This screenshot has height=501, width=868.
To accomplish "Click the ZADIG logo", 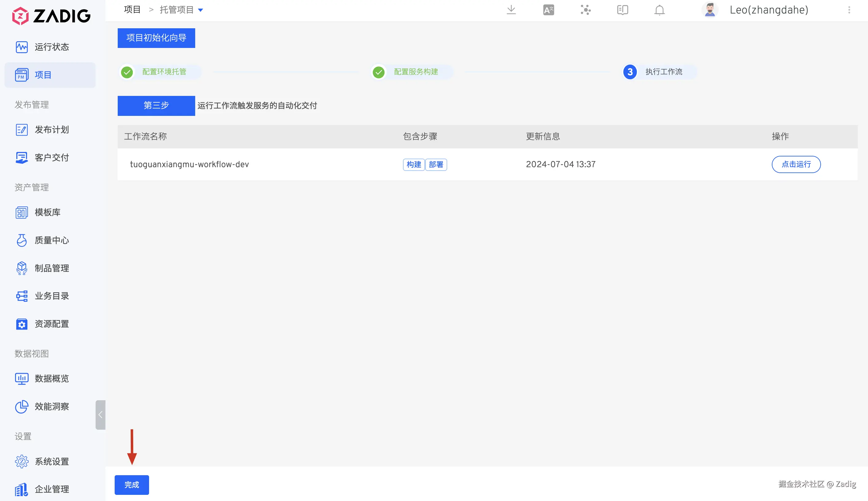I will tap(51, 16).
